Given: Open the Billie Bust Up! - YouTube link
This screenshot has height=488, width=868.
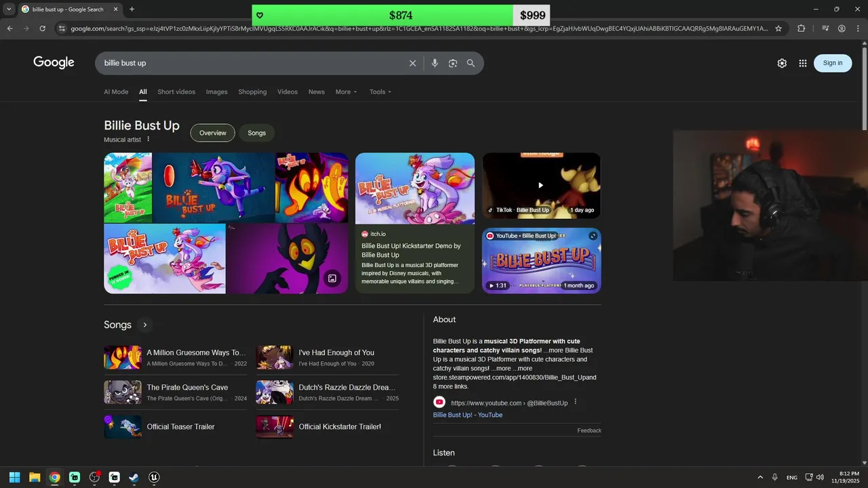Looking at the screenshot, I should coord(468,415).
